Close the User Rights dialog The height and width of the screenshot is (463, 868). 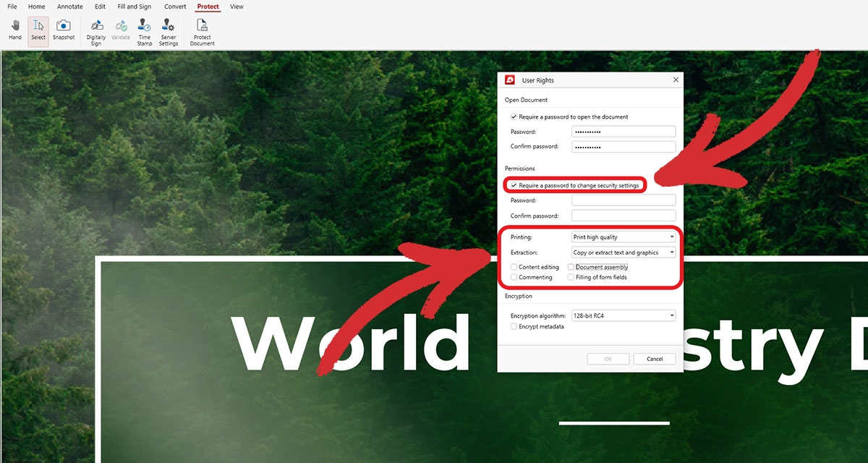point(676,80)
